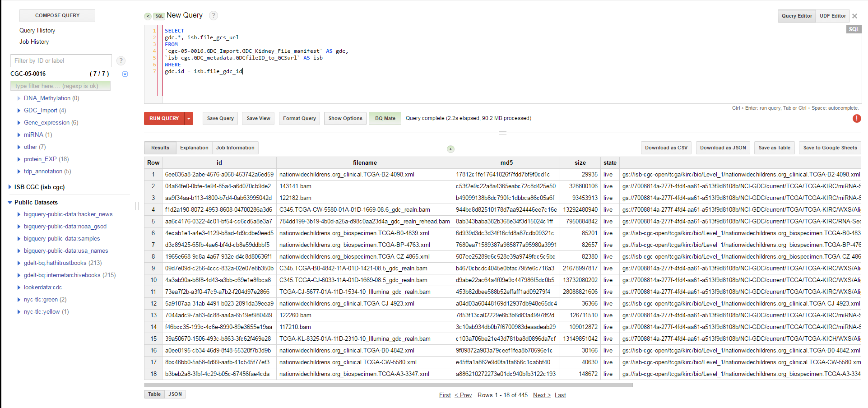
Task: Save results to Google Sheets
Action: (x=830, y=148)
